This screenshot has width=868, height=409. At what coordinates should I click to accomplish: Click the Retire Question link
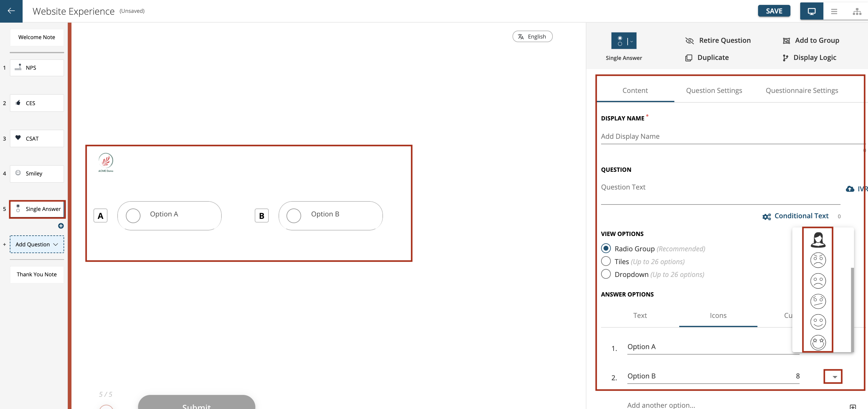tap(724, 40)
